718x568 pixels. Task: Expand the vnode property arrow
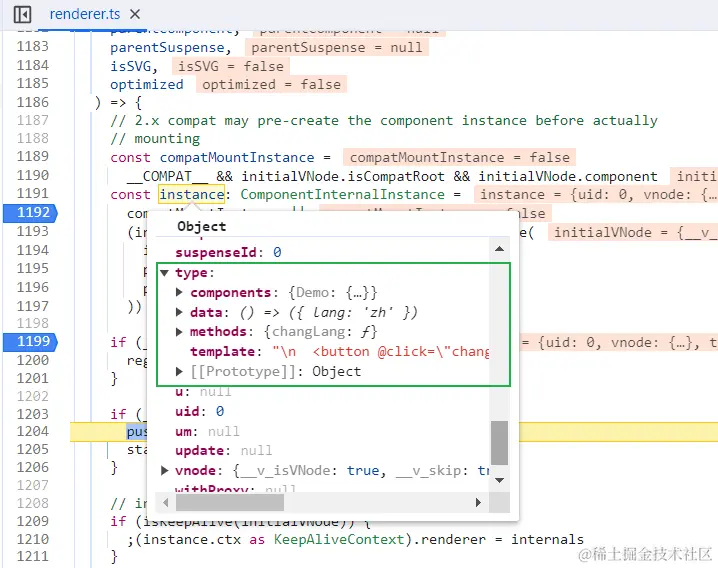coord(165,470)
